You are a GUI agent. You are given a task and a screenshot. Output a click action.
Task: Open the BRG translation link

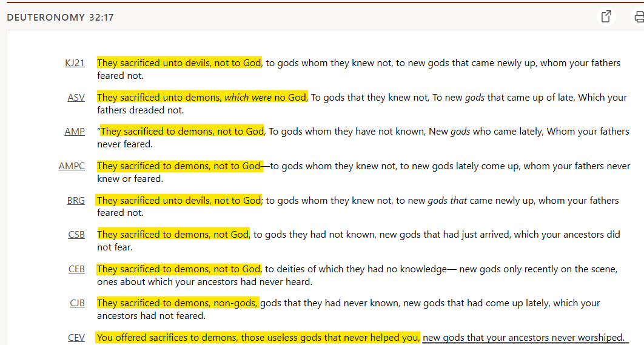click(x=76, y=201)
